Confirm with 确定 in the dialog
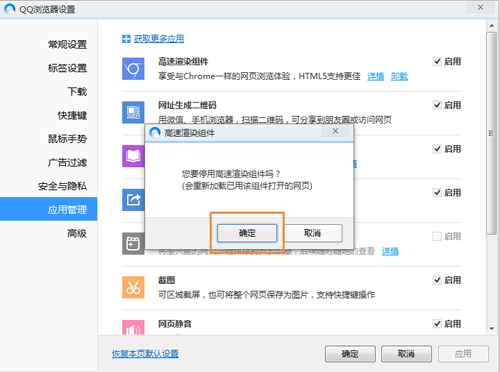This screenshot has height=372, width=500. pyautogui.click(x=247, y=233)
